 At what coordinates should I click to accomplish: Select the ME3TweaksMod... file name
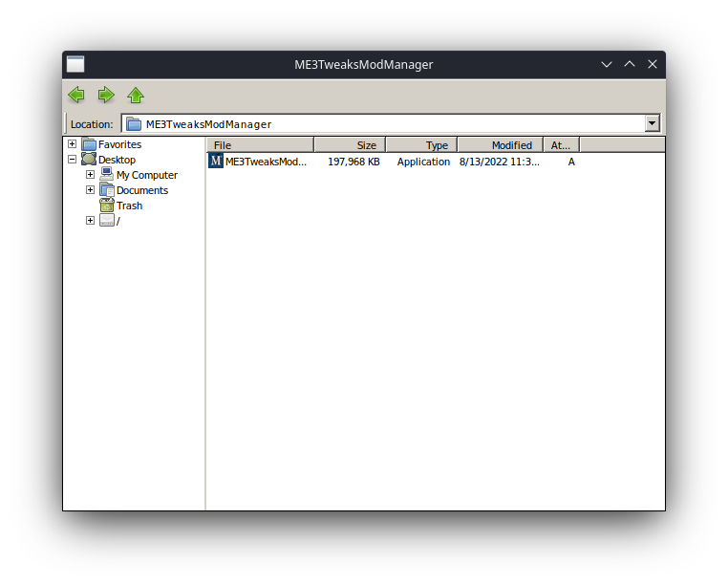point(266,162)
